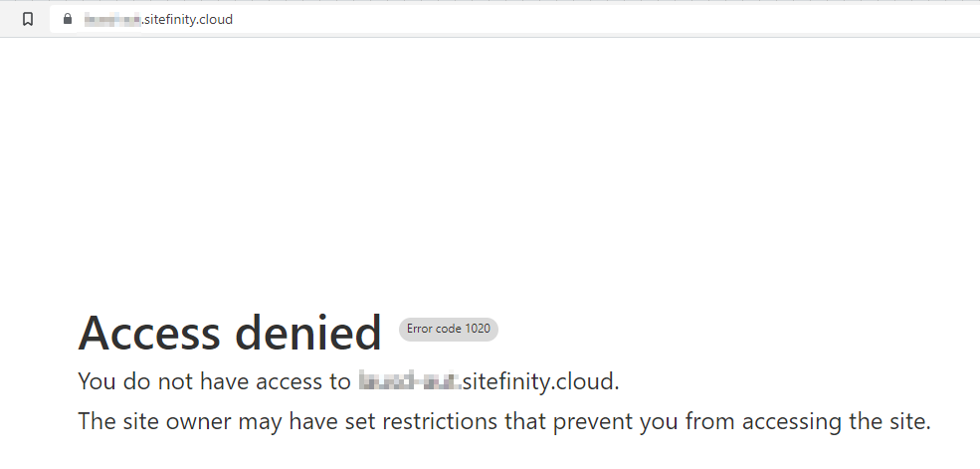Click the "You do not have access to" text

pyautogui.click(x=214, y=381)
